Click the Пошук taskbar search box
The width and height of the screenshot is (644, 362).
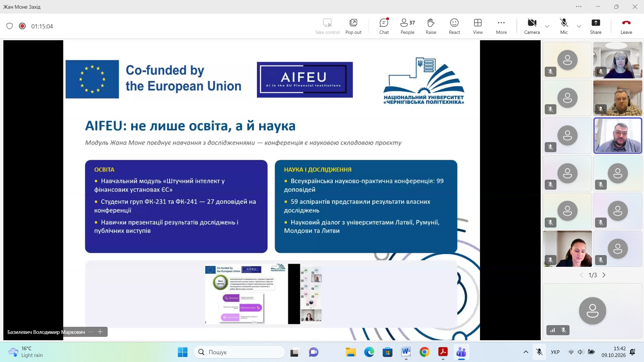pos(239,352)
